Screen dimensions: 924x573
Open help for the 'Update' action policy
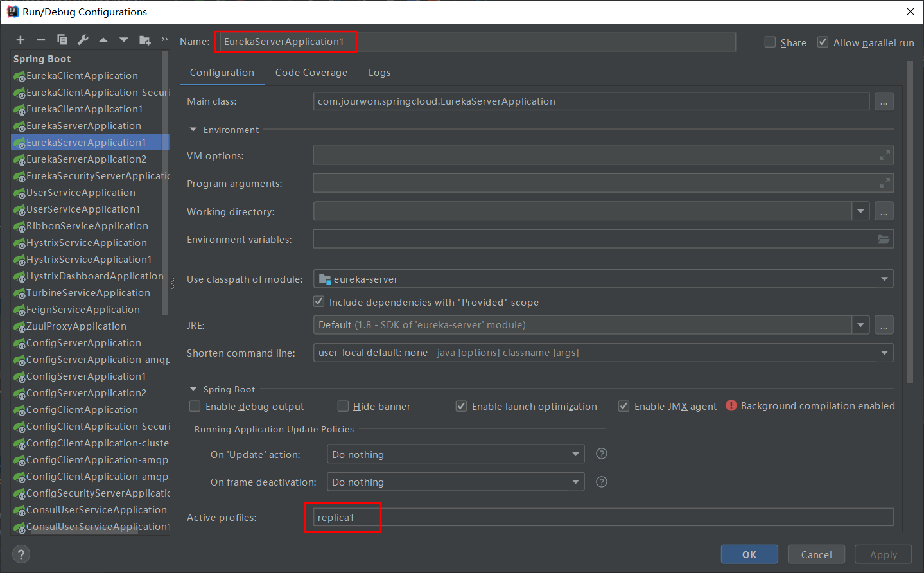pyautogui.click(x=602, y=454)
